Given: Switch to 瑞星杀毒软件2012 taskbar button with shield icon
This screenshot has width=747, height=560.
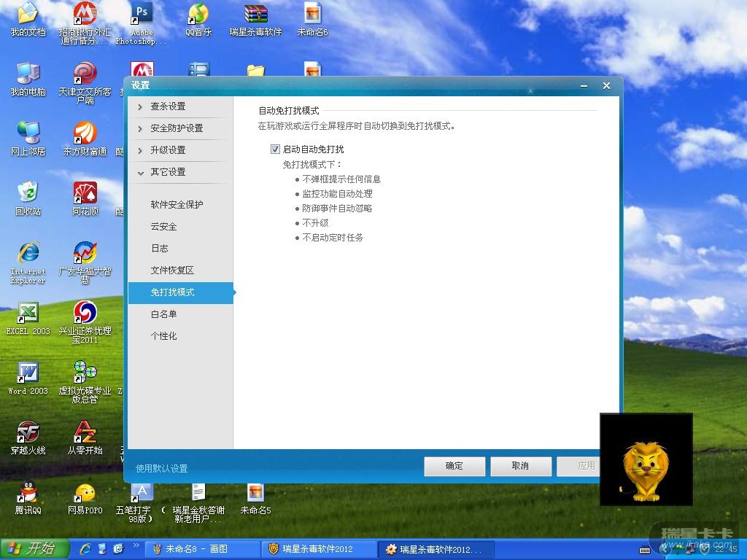Looking at the screenshot, I should pos(320,549).
